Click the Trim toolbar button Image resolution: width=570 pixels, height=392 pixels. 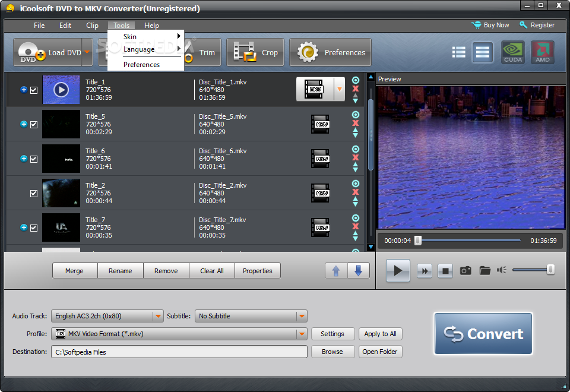point(202,52)
